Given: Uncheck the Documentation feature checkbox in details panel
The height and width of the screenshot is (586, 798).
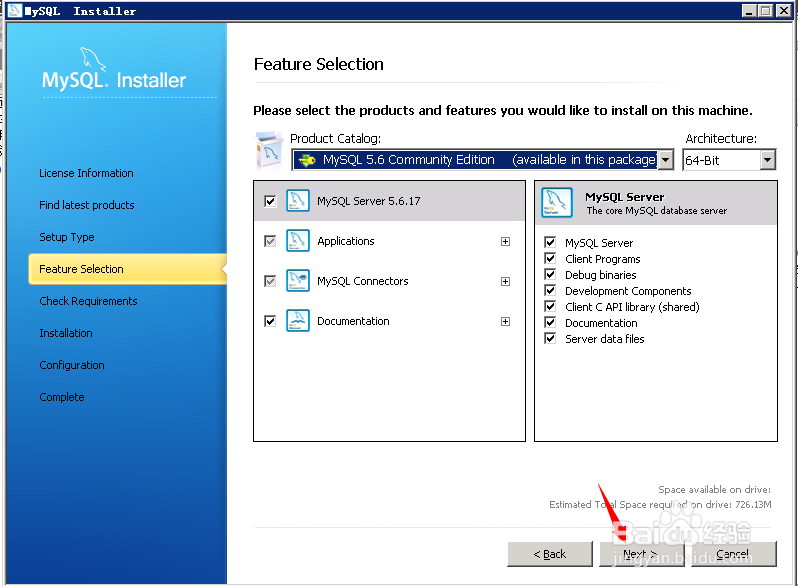Looking at the screenshot, I should (550, 322).
